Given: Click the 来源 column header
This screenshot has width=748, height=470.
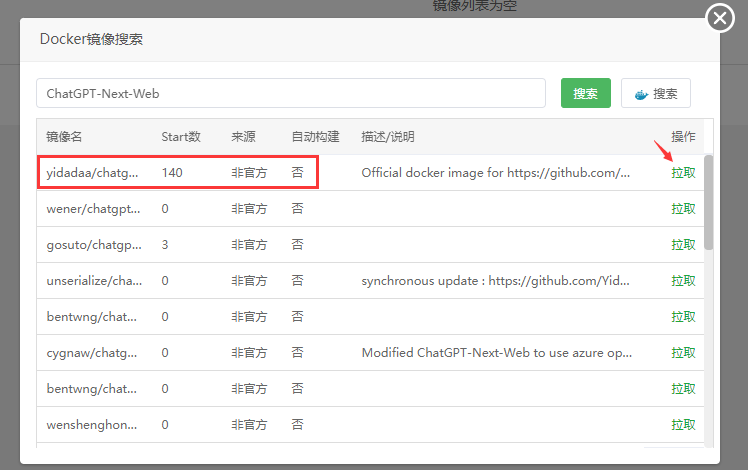Looking at the screenshot, I should (x=244, y=137).
